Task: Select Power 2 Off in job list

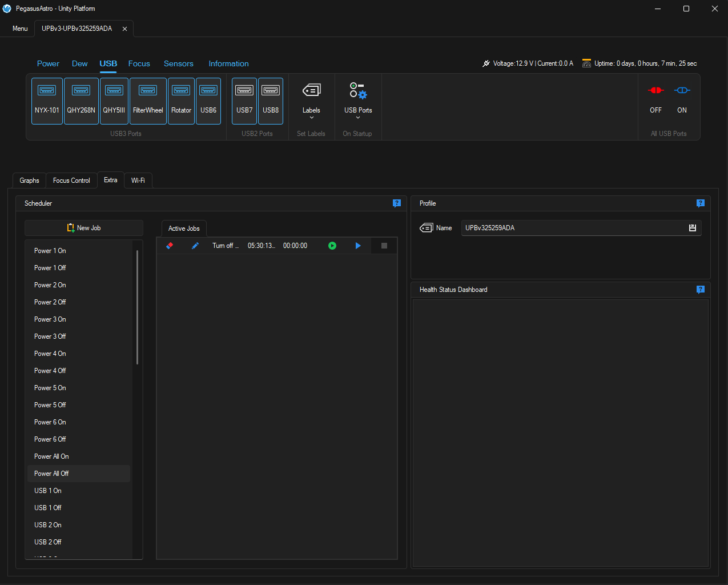Action: [x=79, y=302]
